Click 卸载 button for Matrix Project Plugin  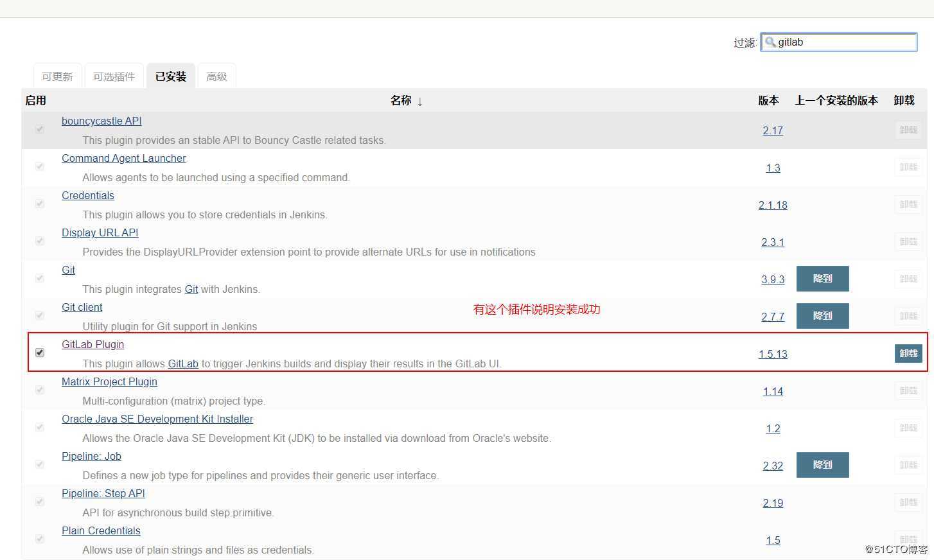click(908, 390)
